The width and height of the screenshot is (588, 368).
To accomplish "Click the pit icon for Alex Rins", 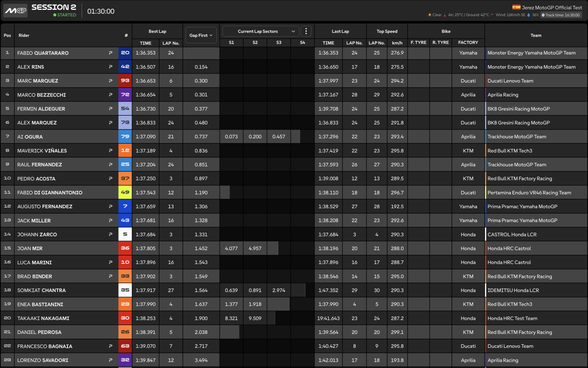I will 111,67.
